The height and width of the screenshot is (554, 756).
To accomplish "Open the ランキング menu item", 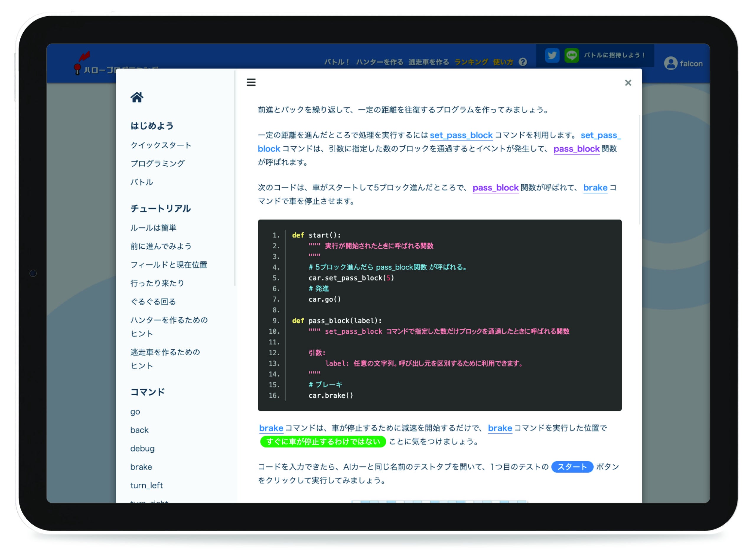I will (471, 62).
